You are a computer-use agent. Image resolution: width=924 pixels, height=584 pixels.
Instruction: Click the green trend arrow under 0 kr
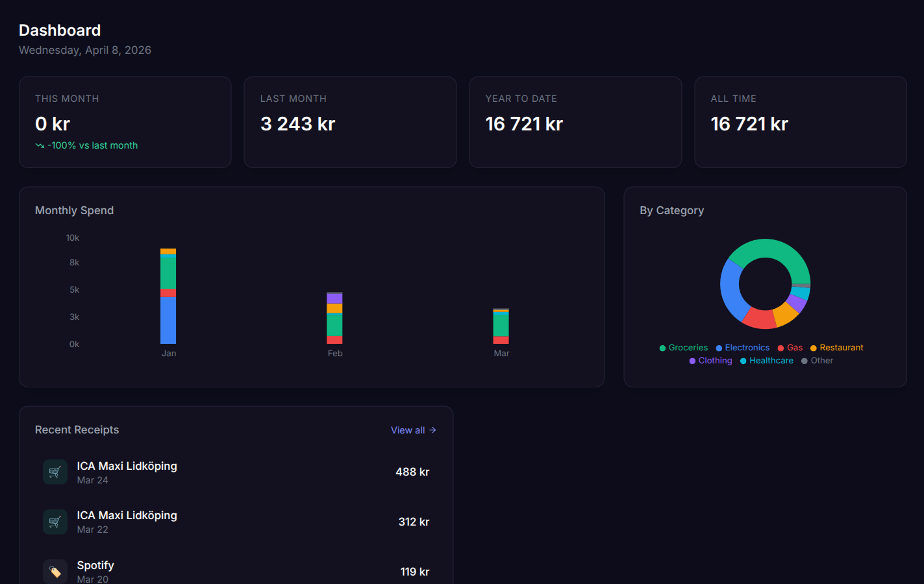(40, 145)
